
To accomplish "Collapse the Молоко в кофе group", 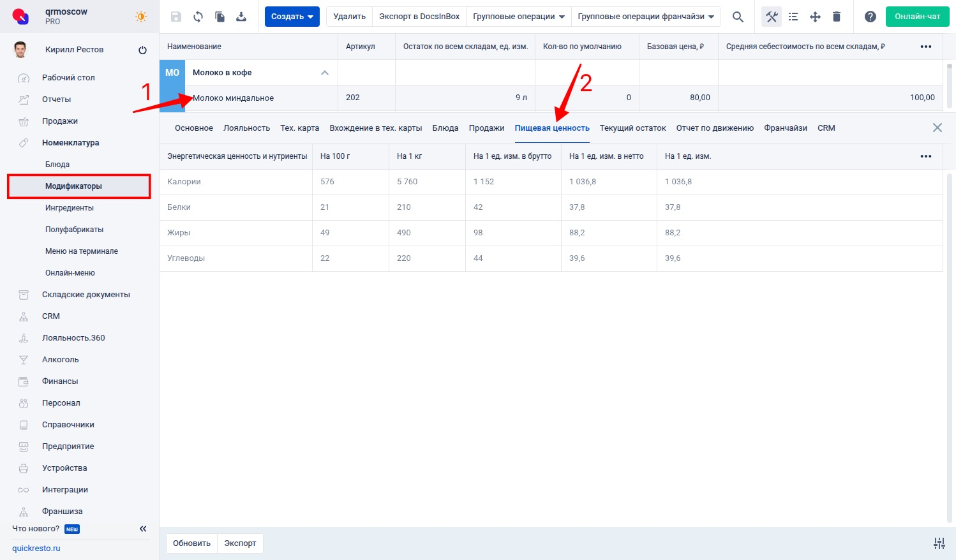I will [325, 73].
